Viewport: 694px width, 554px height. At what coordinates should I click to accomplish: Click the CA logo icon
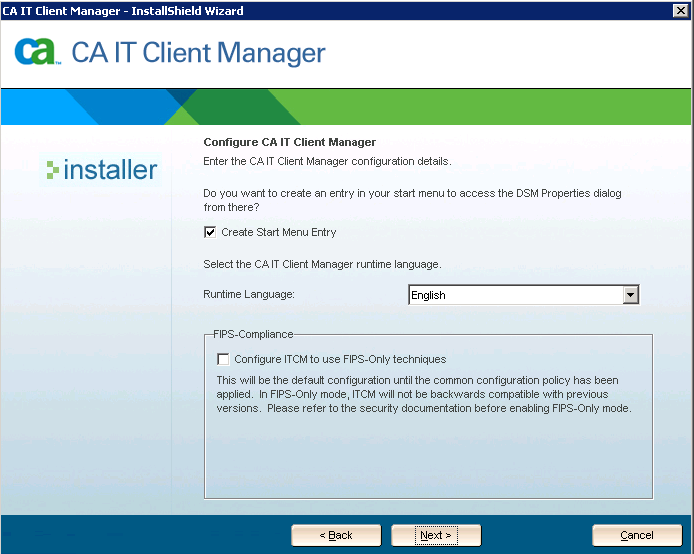click(x=36, y=51)
